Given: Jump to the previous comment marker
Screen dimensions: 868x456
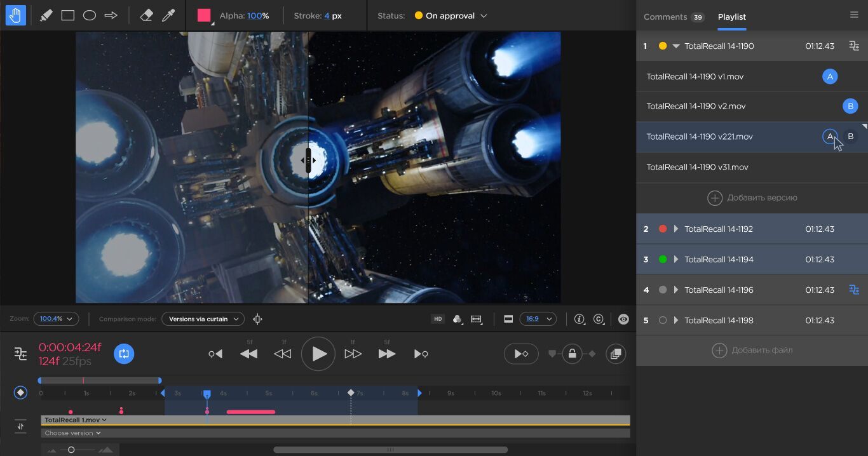Looking at the screenshot, I should [215, 354].
